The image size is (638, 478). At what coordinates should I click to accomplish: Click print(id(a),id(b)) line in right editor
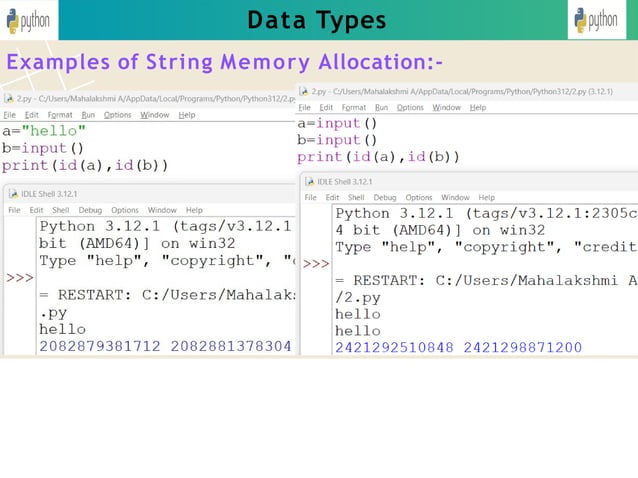coord(378,157)
